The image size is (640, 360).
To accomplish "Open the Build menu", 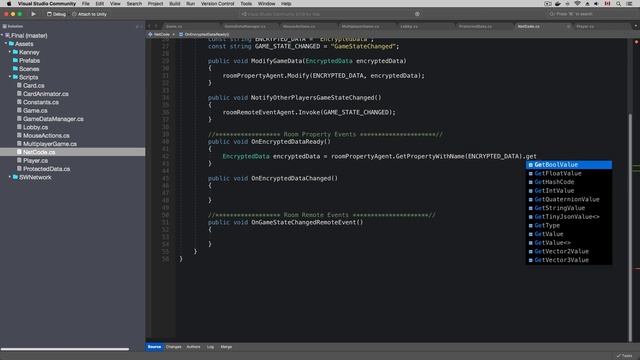I will point(175,4).
